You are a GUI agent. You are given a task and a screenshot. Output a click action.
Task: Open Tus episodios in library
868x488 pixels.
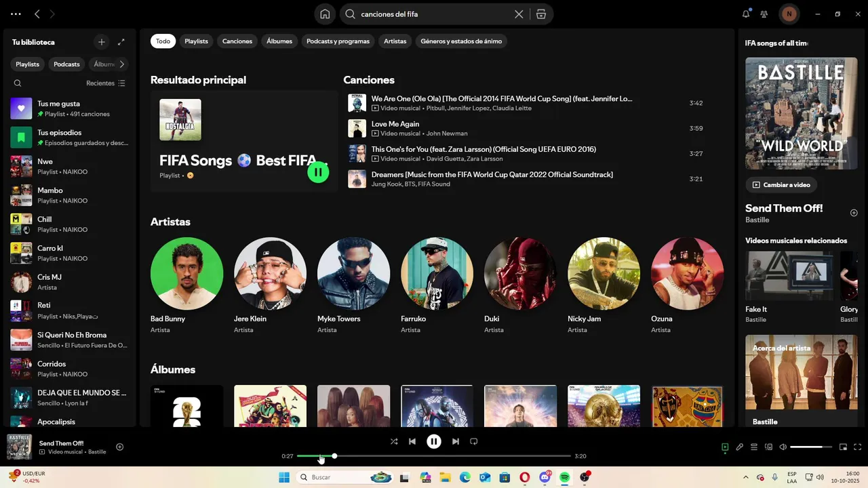pos(68,138)
